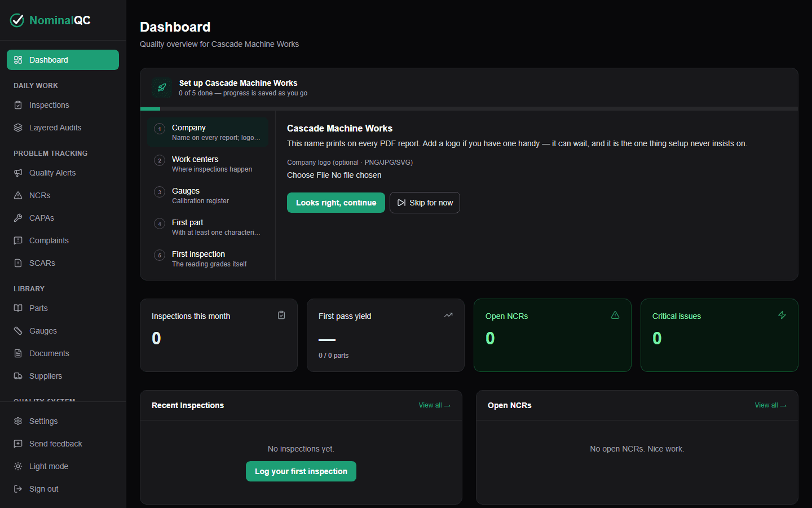Select setup step 5 First inspection
This screenshot has width=812, height=508.
(x=208, y=259)
